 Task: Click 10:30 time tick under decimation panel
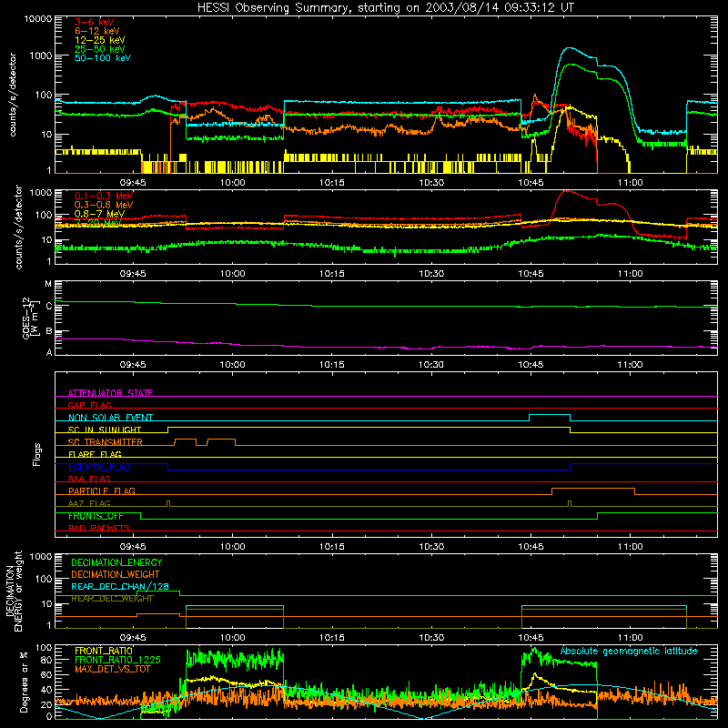click(x=431, y=638)
